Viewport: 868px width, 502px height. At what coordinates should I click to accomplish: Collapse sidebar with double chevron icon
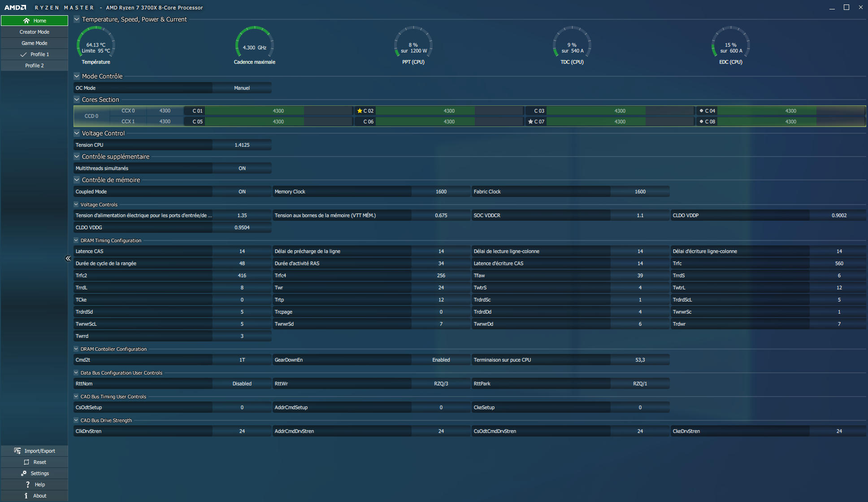68,258
